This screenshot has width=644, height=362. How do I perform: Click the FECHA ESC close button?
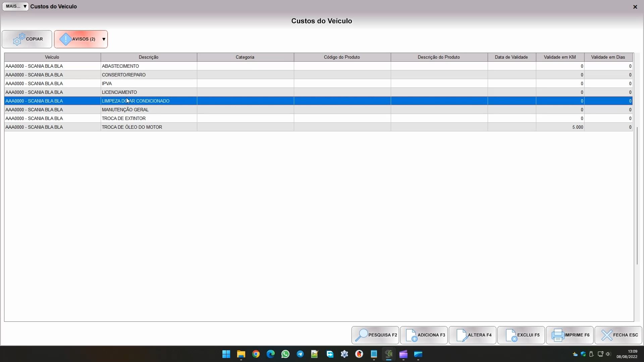[619, 335]
